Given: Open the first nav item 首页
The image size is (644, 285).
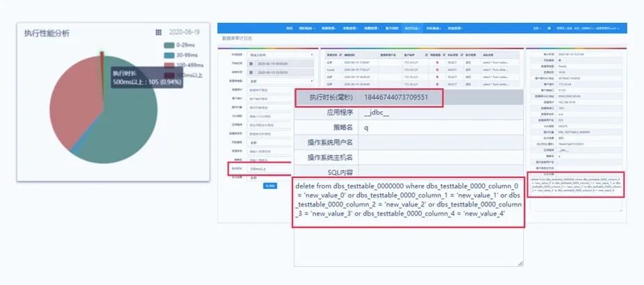Looking at the screenshot, I should [x=289, y=28].
